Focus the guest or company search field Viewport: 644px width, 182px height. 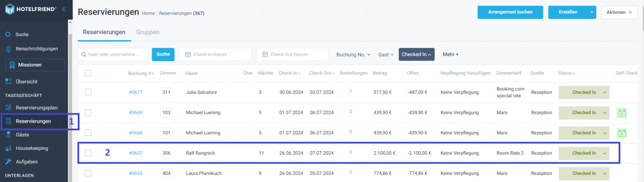coord(113,54)
